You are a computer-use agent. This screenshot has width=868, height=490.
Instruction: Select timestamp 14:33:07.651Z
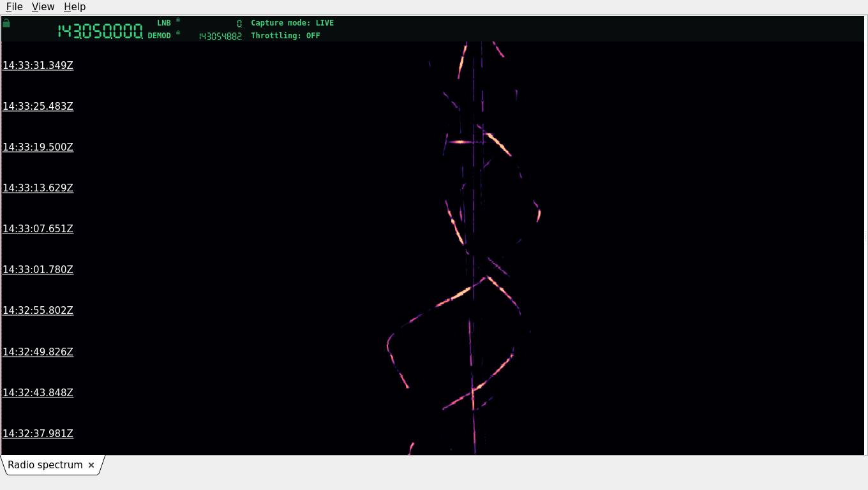point(38,228)
